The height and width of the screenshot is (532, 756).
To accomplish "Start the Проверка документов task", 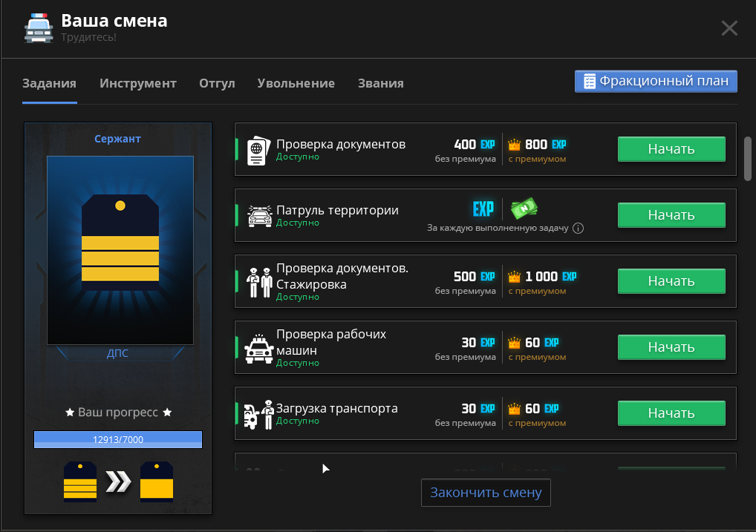I will (x=671, y=149).
